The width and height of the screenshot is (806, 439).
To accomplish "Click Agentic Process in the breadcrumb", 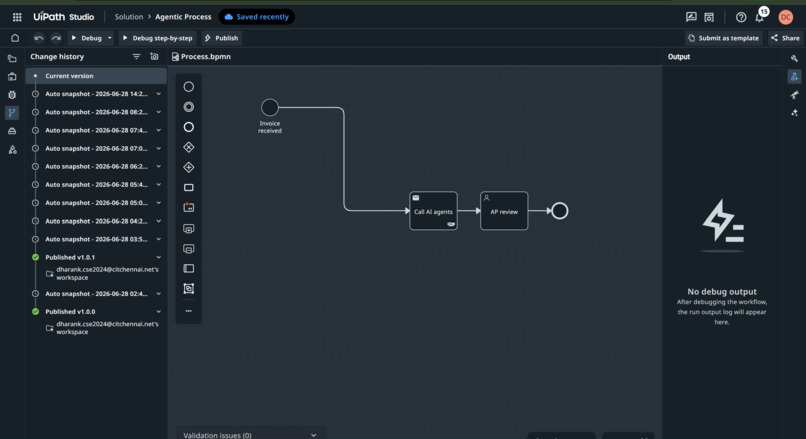I will (183, 17).
